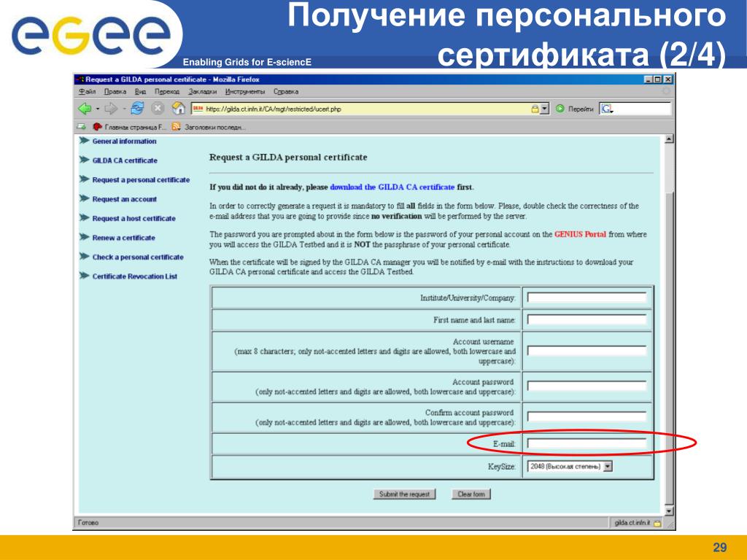Screen dimensions: 747x560
Task: Open the Request a personal certificate link
Action: point(141,179)
